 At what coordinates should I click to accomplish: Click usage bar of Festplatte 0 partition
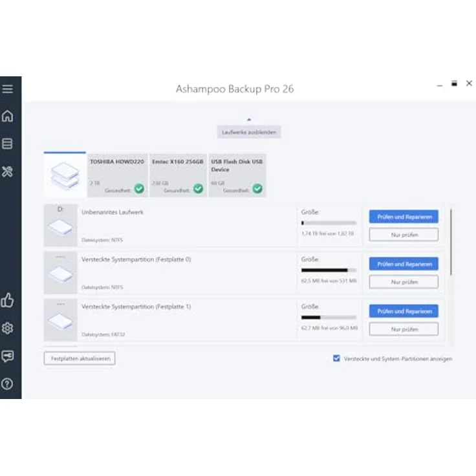(329, 270)
